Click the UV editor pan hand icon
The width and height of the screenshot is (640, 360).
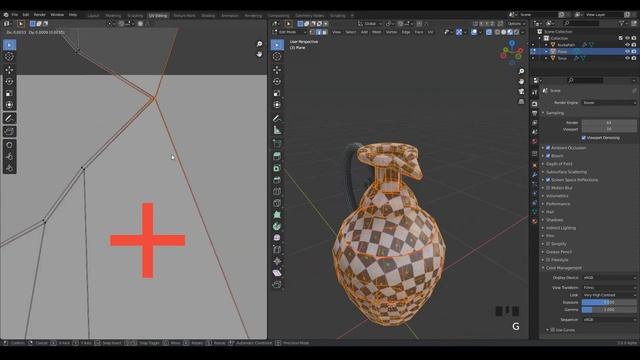[x=259, y=54]
